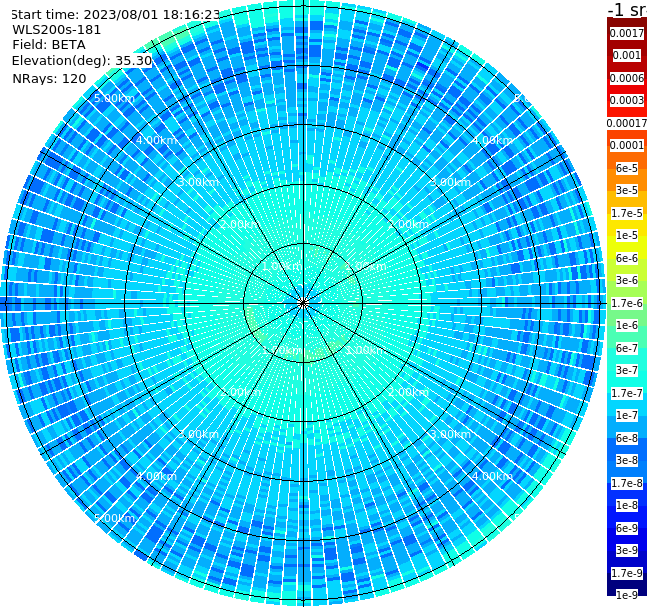Pick the upper-right "3.00km" range label
The width and height of the screenshot is (647, 607).
click(450, 182)
